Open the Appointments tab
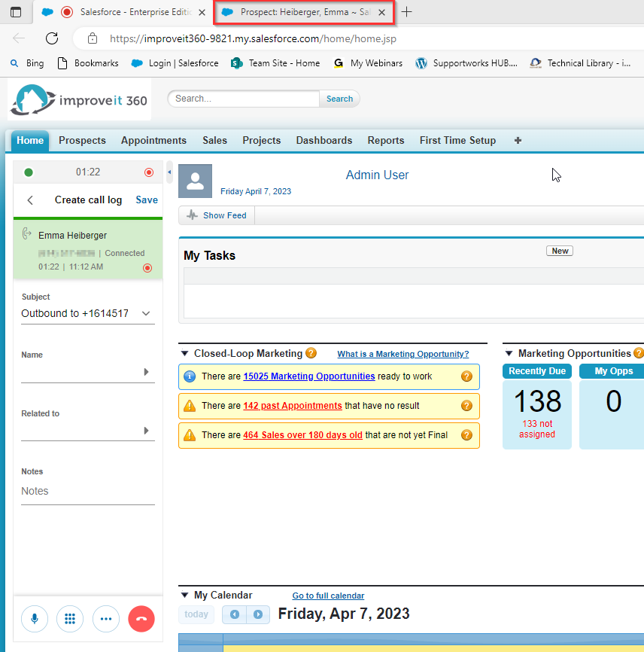This screenshot has width=644, height=652. [153, 141]
